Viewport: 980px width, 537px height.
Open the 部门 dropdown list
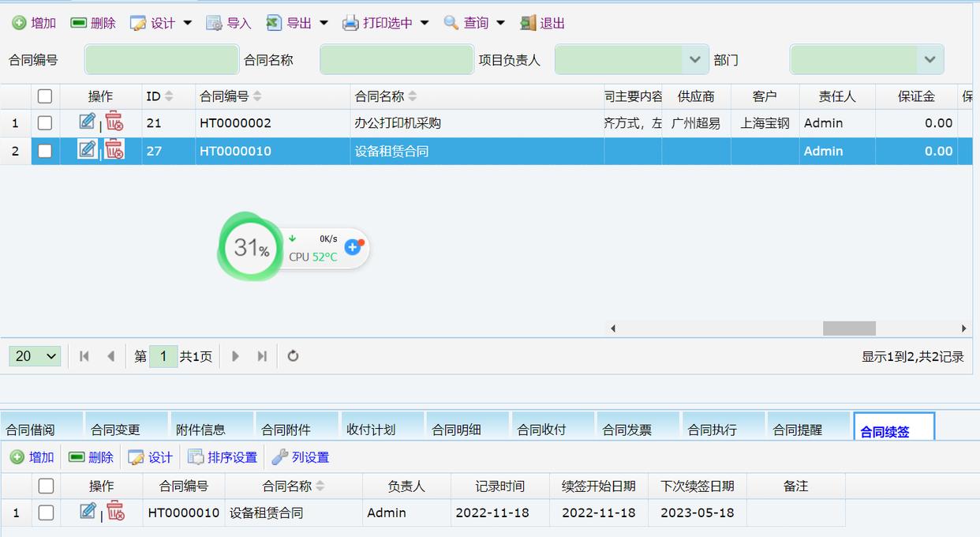(x=930, y=60)
